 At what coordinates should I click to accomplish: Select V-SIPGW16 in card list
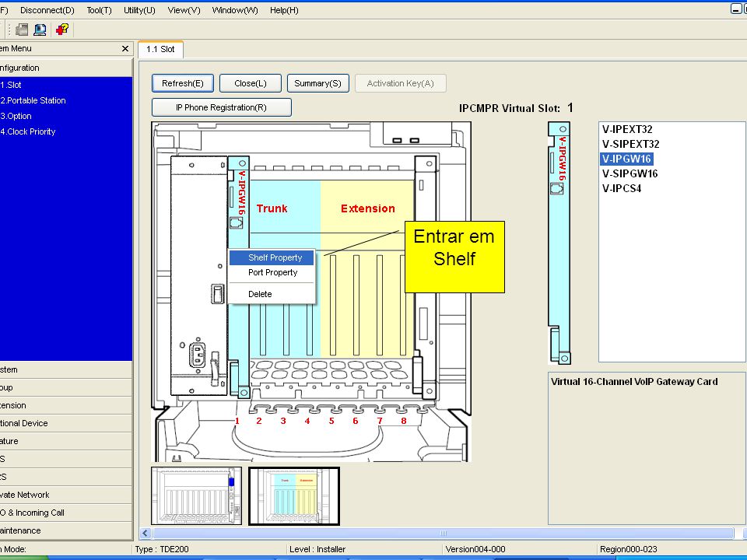pyautogui.click(x=630, y=173)
